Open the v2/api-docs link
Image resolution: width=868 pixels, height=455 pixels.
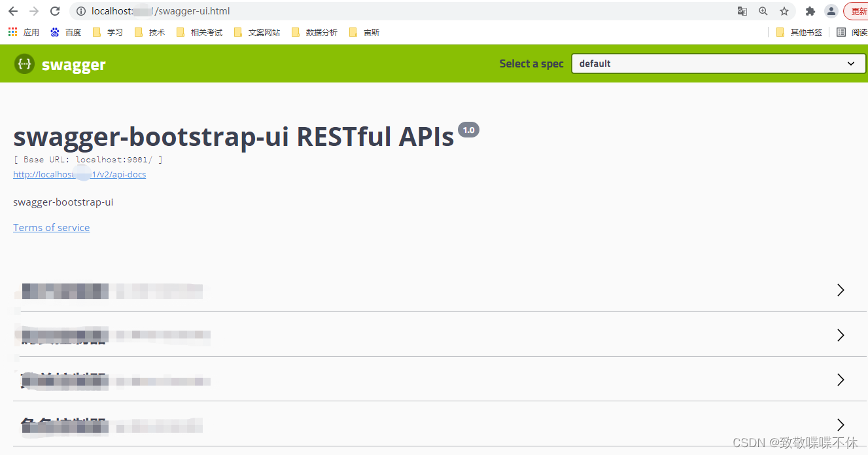click(x=79, y=175)
